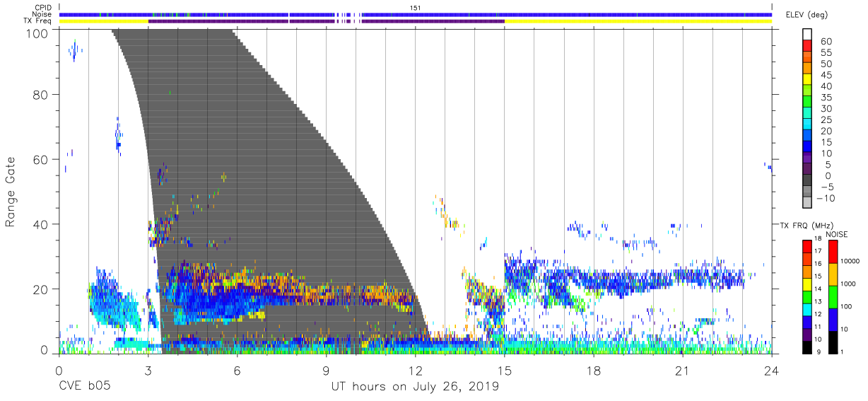The width and height of the screenshot is (868, 401).
Task: Click the green segment of the NOISE colorbar
Action: coord(833,296)
